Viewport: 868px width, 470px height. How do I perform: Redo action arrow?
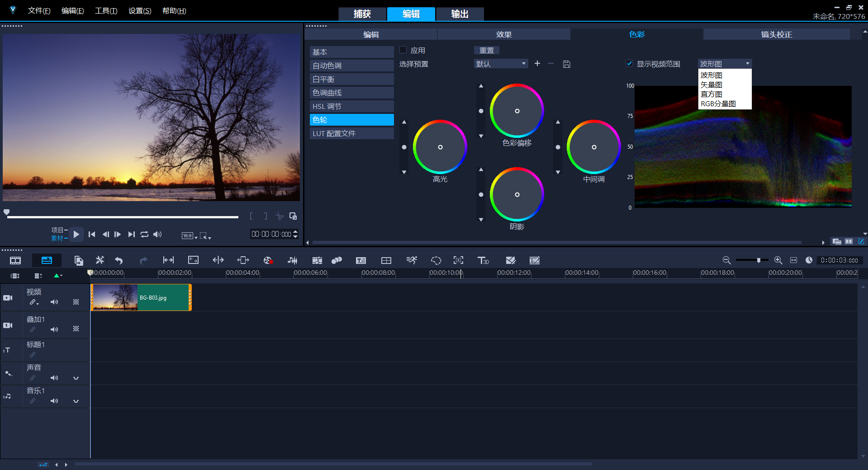[143, 260]
